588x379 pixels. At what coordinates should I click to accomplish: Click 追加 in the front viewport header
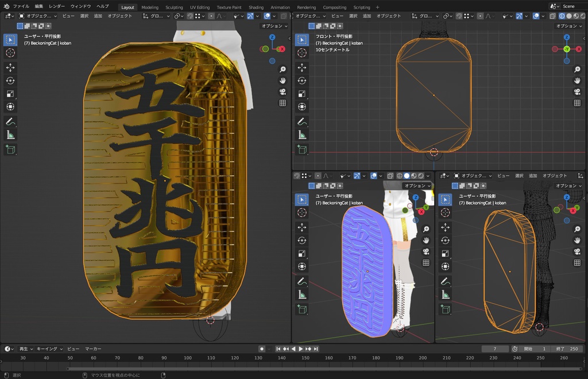click(x=367, y=16)
